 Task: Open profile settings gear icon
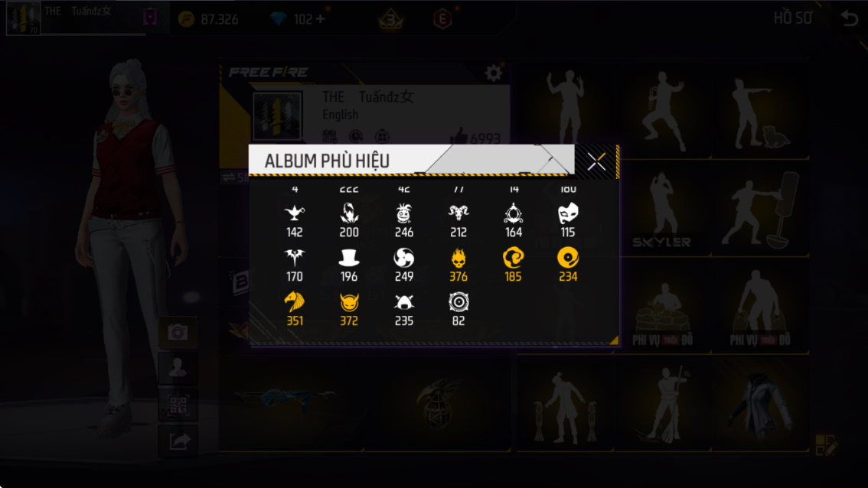(493, 73)
